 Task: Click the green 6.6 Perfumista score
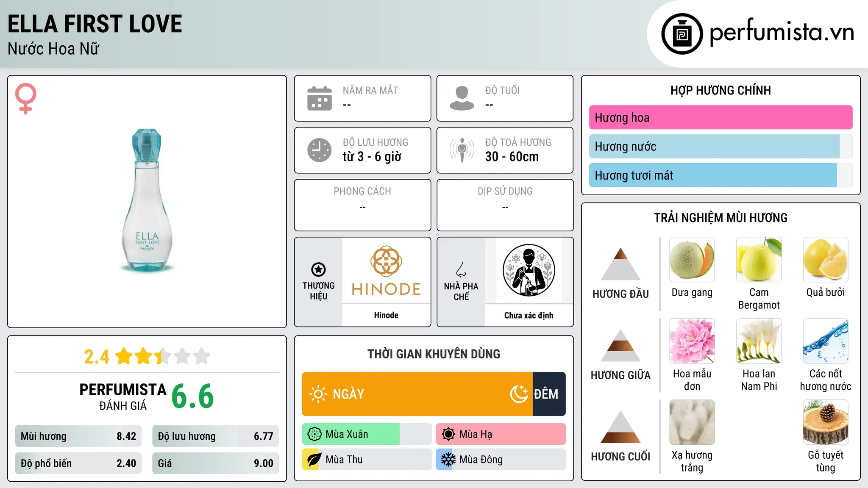click(193, 396)
